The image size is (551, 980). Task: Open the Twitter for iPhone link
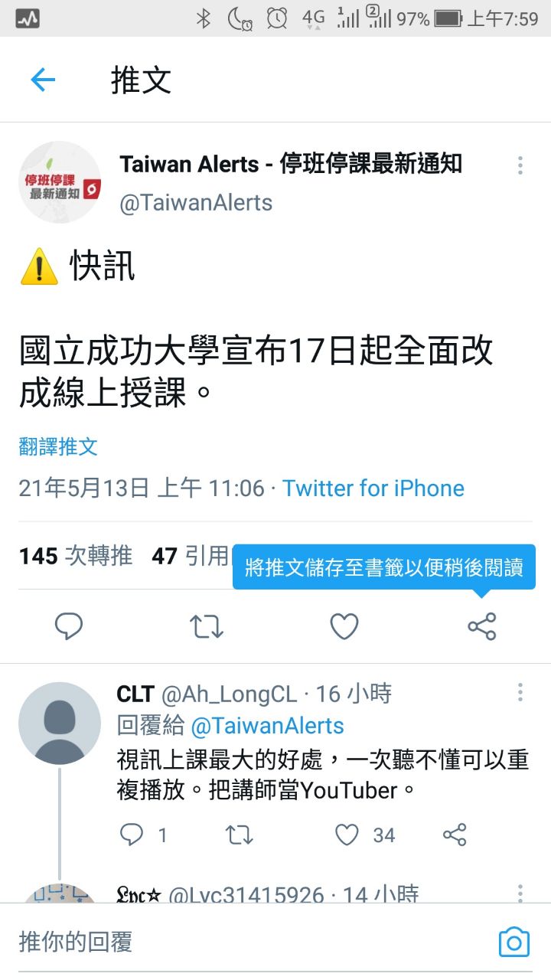coord(373,488)
